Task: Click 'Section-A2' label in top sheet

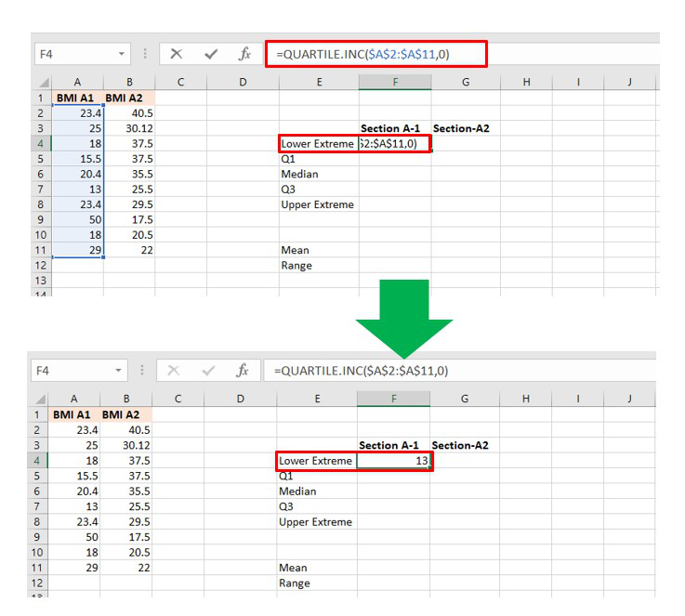Action: (461, 128)
